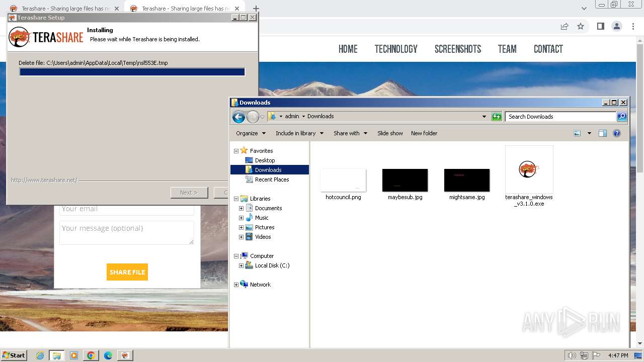
Task: Collapse the Favorites tree node
Action: click(236, 151)
